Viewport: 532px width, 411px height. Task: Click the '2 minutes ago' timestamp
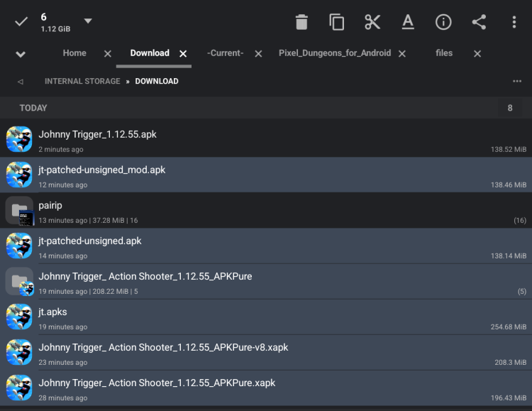(61, 150)
